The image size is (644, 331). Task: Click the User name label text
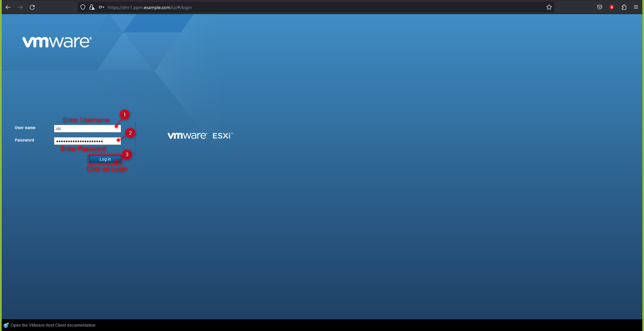[25, 128]
